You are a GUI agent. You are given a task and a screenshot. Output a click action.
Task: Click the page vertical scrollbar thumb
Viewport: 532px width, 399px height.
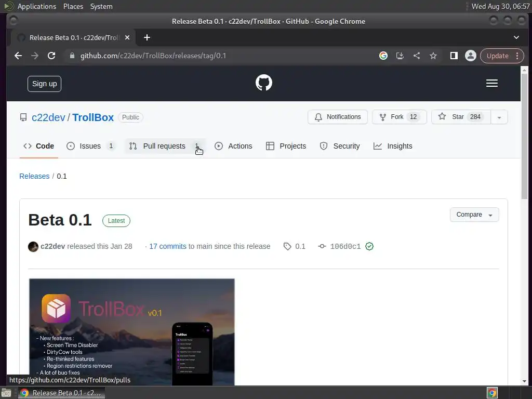[524, 136]
